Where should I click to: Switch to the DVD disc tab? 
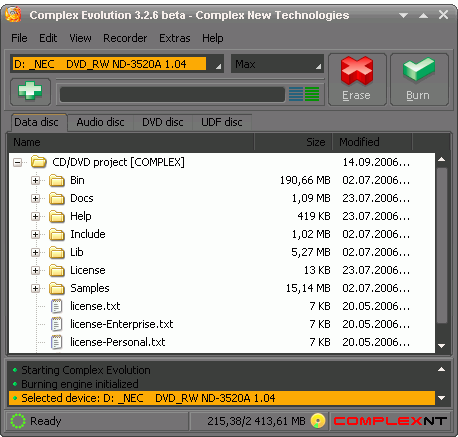click(163, 122)
